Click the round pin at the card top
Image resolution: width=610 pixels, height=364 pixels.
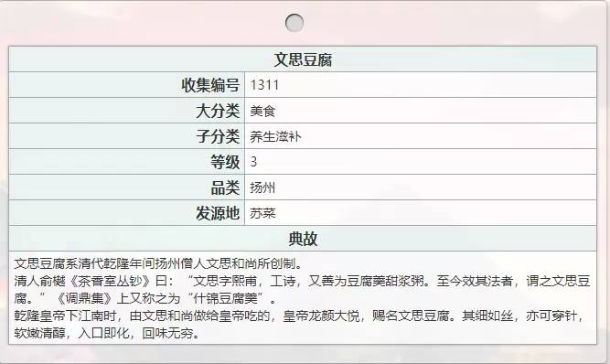(x=294, y=23)
